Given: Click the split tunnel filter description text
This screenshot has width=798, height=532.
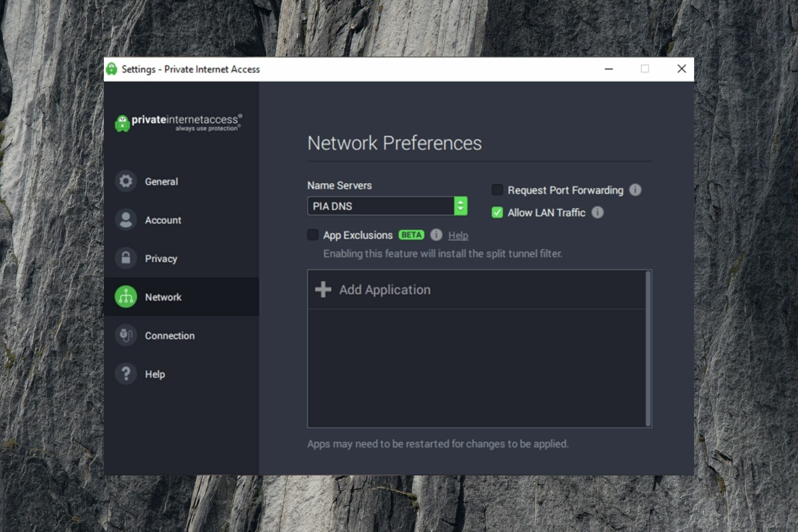Looking at the screenshot, I should pyautogui.click(x=443, y=254).
